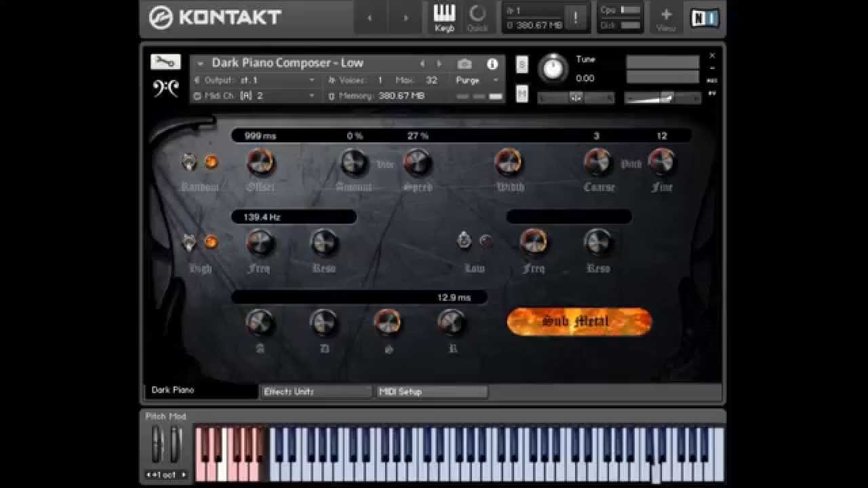Click the Vibrato Speed knob
Screen dimensions: 868x488
point(417,162)
